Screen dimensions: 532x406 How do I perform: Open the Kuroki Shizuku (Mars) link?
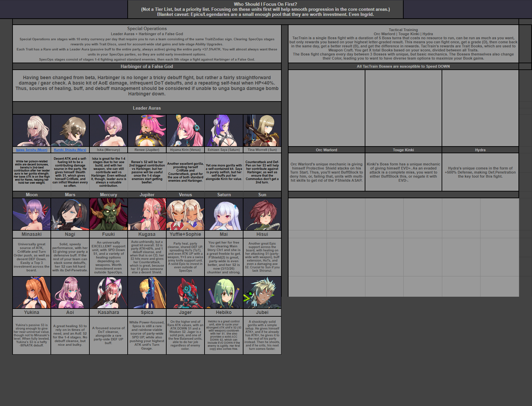pyautogui.click(x=70, y=150)
